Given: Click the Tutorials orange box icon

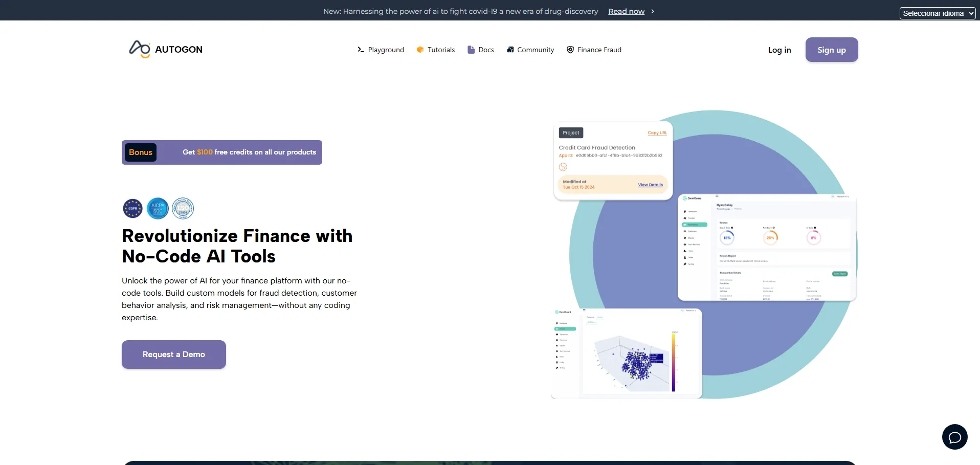Looking at the screenshot, I should coord(420,50).
